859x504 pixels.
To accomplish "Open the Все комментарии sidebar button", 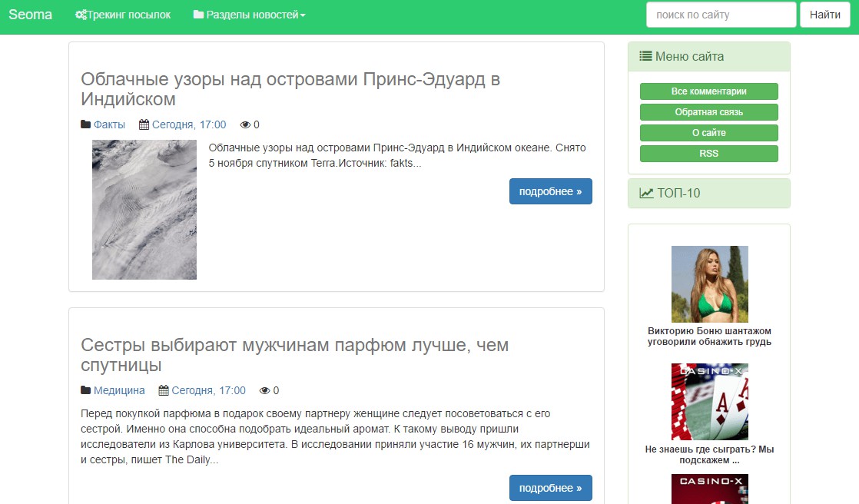I will click(x=709, y=91).
